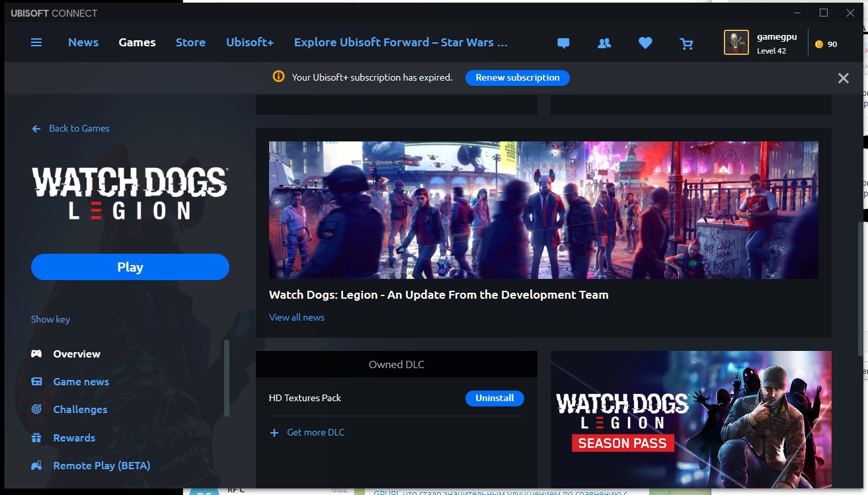Click the View all news link
Screen dimensions: 868x495
click(x=297, y=317)
